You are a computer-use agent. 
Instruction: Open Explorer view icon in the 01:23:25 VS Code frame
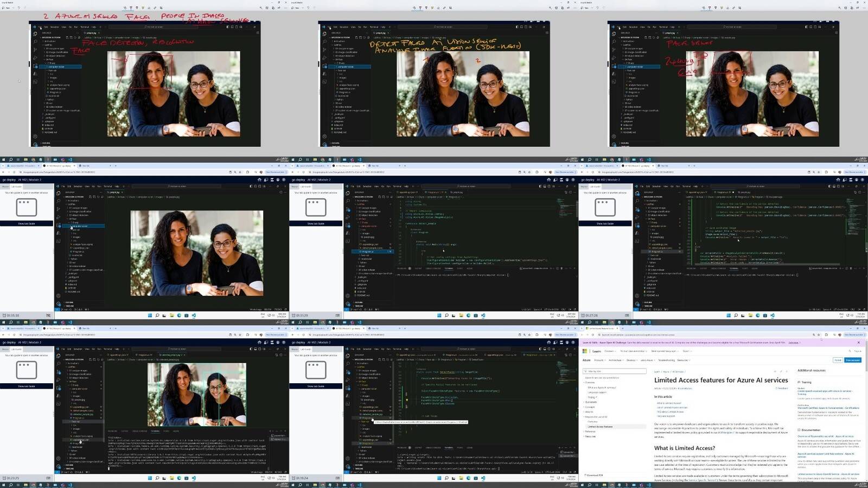pyautogui.click(x=59, y=357)
